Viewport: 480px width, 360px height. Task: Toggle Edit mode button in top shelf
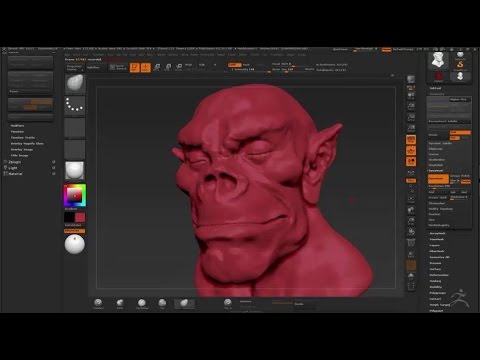(x=135, y=68)
